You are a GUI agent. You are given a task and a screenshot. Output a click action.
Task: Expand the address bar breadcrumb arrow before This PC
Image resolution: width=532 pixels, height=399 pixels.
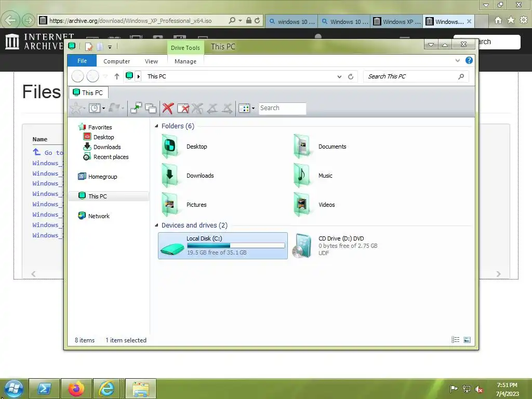pos(138,76)
